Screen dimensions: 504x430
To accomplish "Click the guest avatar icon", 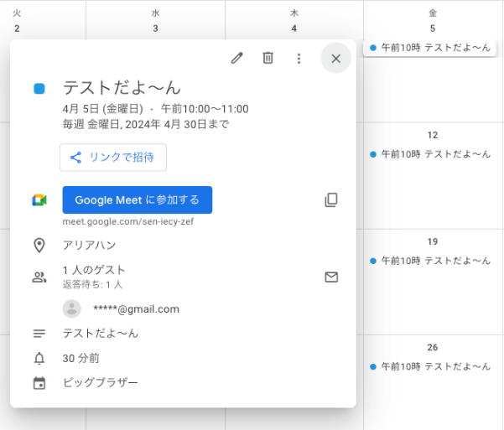I will (x=72, y=308).
